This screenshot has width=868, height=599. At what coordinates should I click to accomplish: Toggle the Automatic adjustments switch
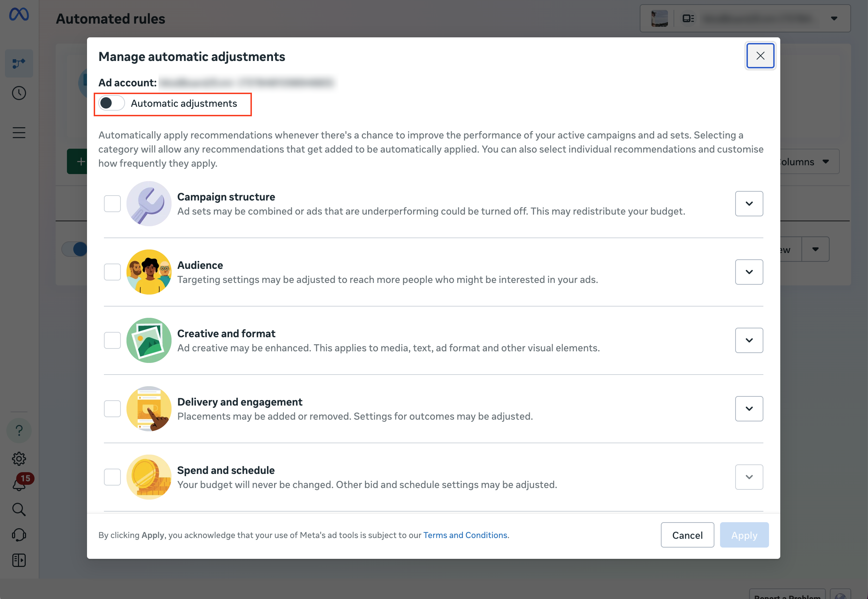click(x=111, y=103)
